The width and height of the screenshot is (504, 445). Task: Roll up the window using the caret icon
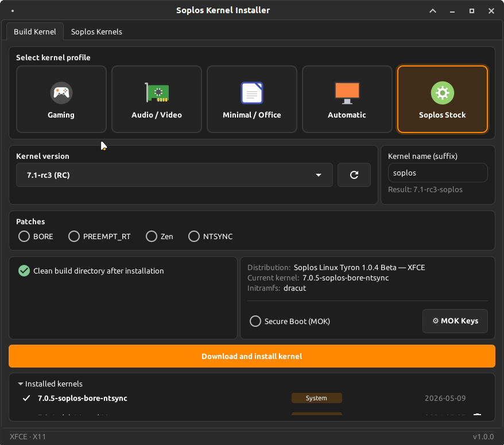tap(433, 11)
